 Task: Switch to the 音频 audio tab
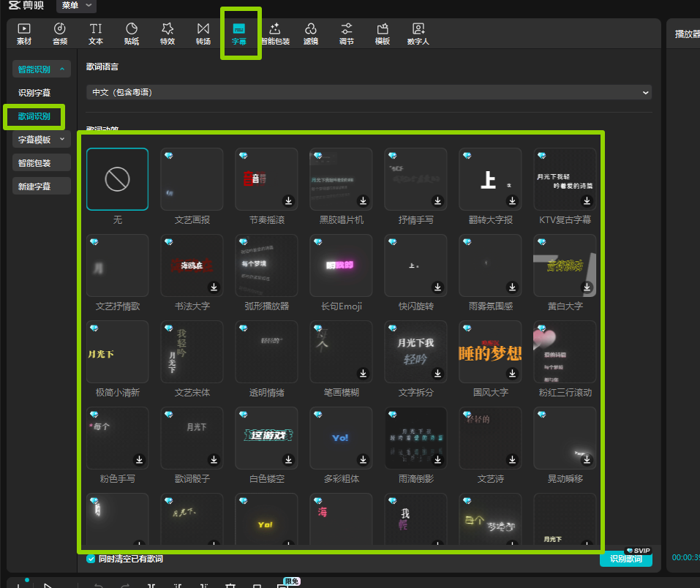(60, 34)
